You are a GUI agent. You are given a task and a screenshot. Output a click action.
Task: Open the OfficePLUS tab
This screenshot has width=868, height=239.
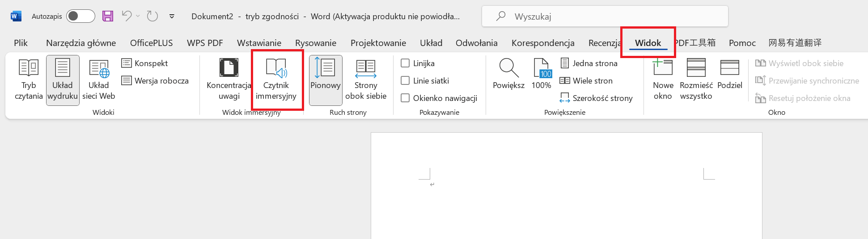click(151, 43)
